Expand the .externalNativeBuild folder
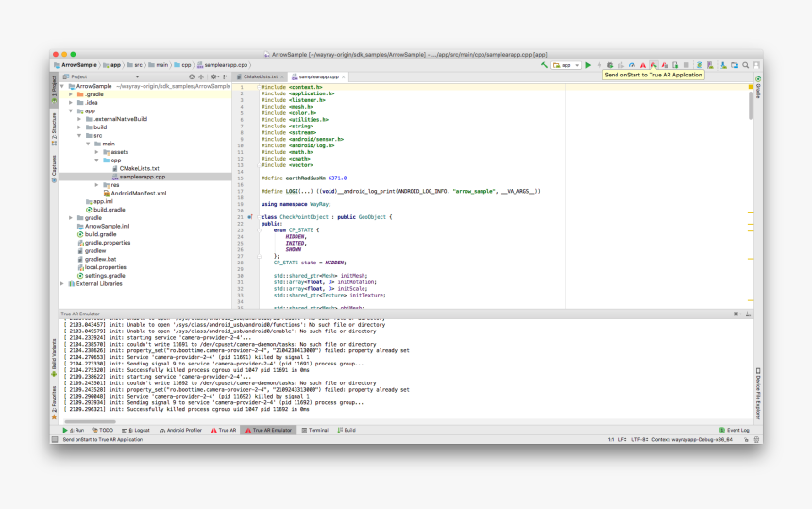 (x=79, y=119)
